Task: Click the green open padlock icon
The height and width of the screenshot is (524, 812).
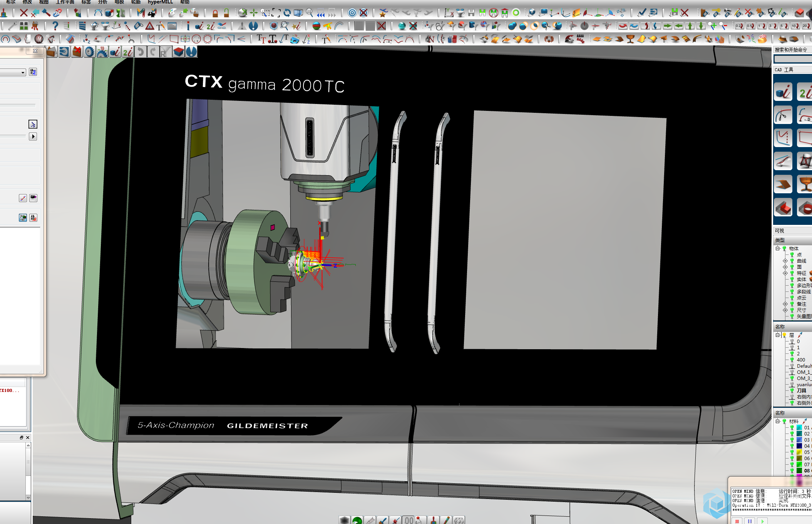Action: click(226, 13)
